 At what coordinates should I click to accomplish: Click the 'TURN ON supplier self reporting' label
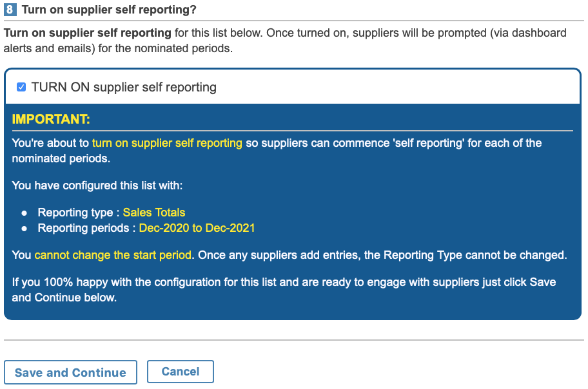(124, 88)
